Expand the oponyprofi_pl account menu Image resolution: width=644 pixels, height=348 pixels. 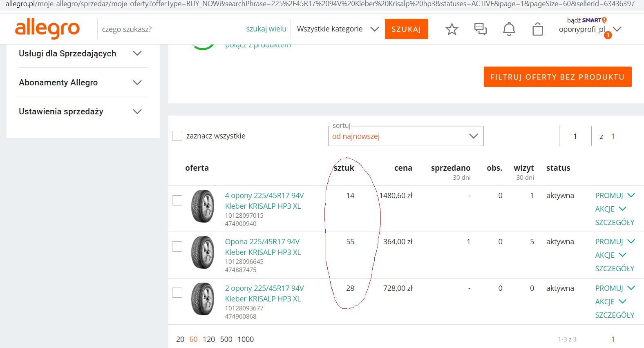[x=617, y=29]
